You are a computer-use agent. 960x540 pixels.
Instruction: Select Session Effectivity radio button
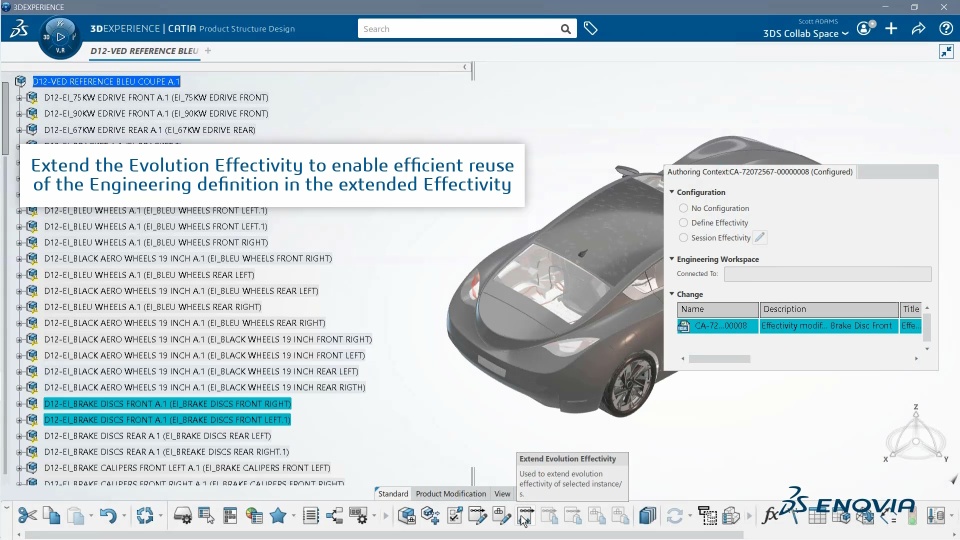click(683, 238)
